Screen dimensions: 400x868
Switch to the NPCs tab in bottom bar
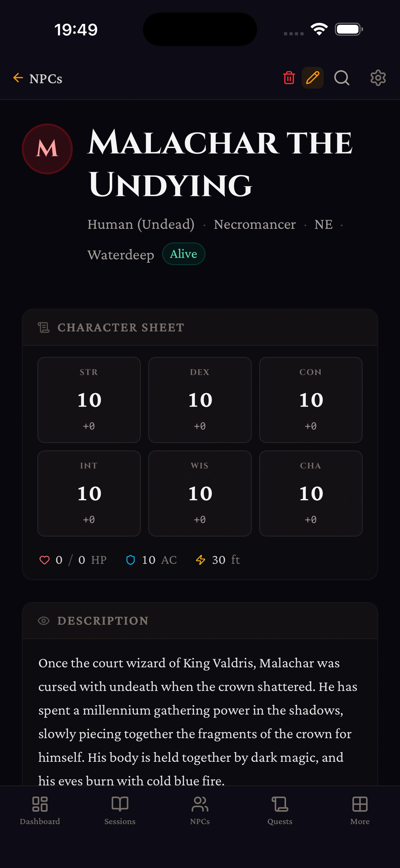point(200,813)
